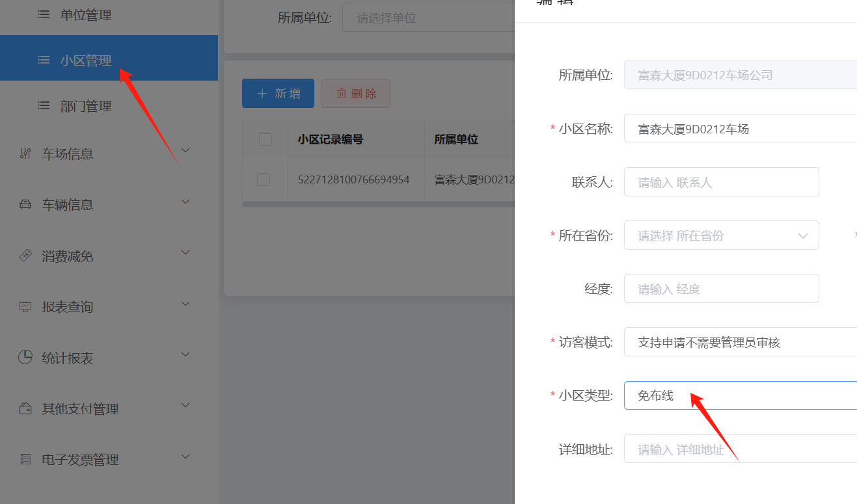Open the 小区类型 dropdown showing 免布线
This screenshot has width=857, height=504.
click(x=741, y=395)
